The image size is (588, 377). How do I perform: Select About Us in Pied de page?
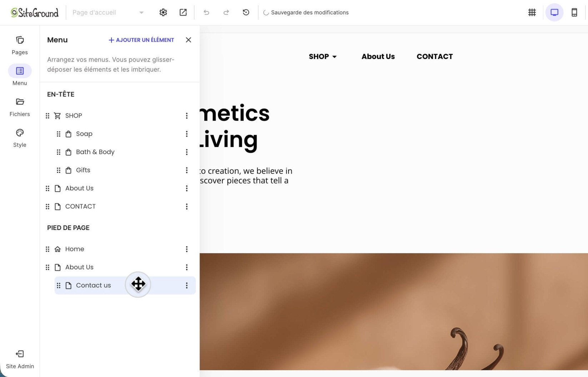(x=79, y=267)
